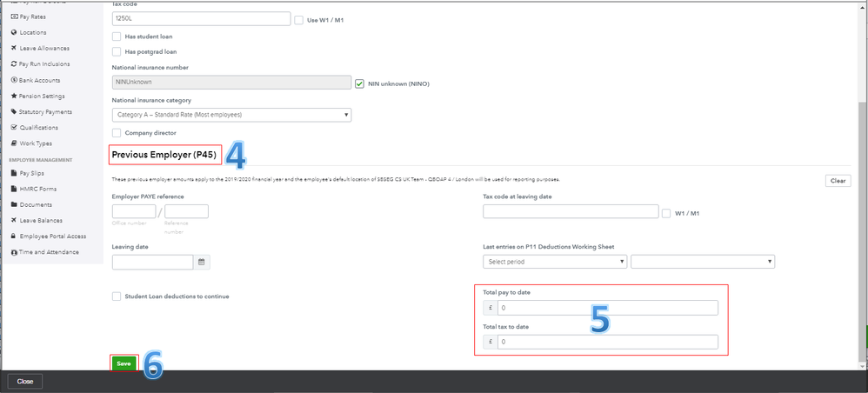Click the PAYE Reference number field
Screen dimensions: 868x393
[x=186, y=211]
